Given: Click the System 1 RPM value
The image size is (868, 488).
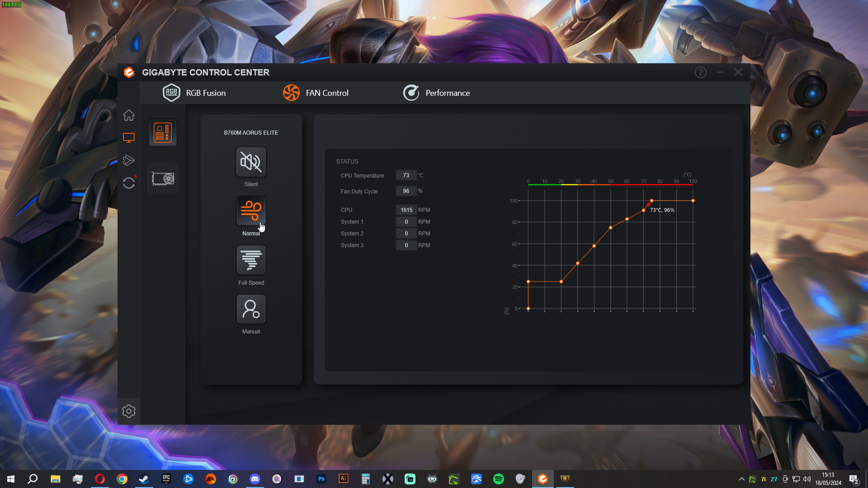Looking at the screenshot, I should pos(406,222).
